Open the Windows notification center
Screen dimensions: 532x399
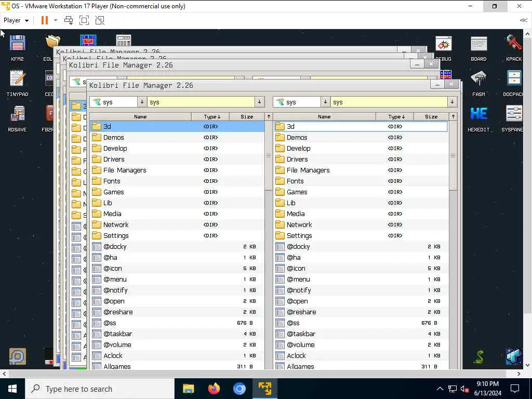coord(515,389)
